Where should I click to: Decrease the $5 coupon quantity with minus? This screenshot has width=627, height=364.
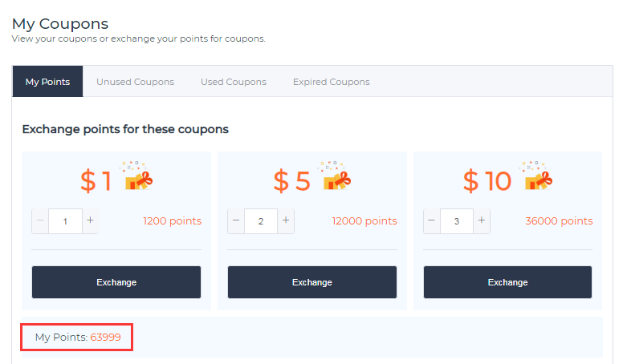(x=236, y=220)
